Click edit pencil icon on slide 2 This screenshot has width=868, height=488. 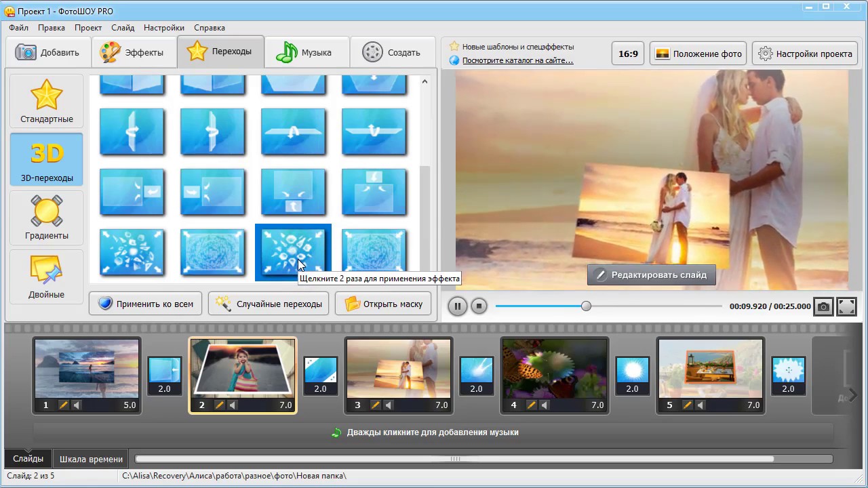coord(219,405)
